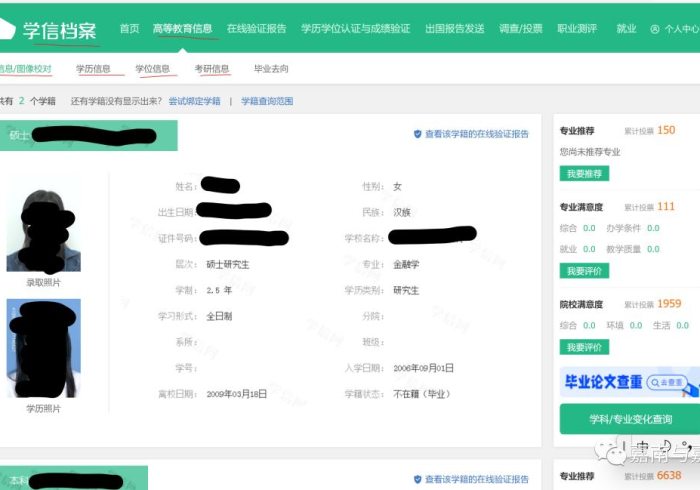This screenshot has height=490, width=700.
Task: Open the 就业 menu item
Action: [x=626, y=29]
